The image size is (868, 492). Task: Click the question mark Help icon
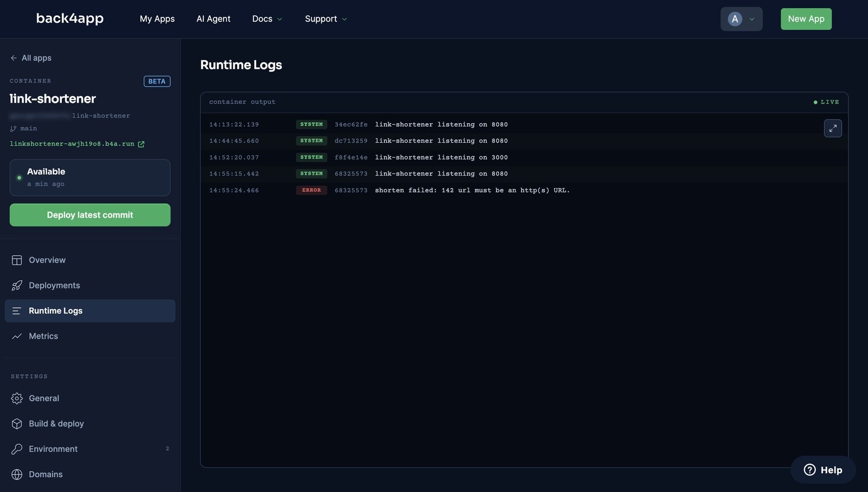(809, 470)
